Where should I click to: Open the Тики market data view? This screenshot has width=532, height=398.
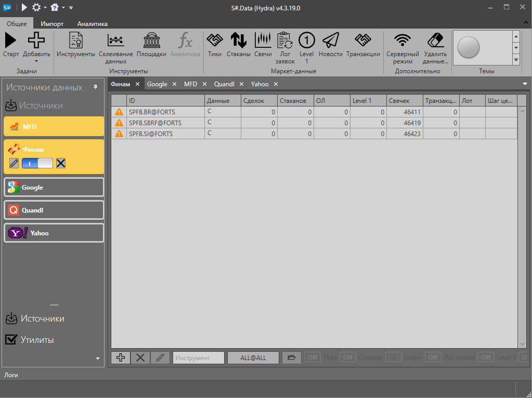point(214,44)
